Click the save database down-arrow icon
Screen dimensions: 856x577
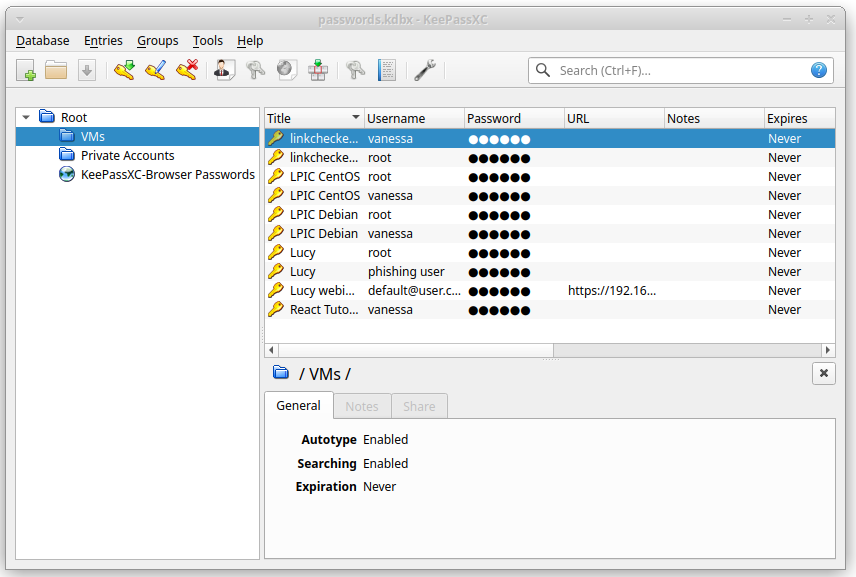(x=87, y=70)
